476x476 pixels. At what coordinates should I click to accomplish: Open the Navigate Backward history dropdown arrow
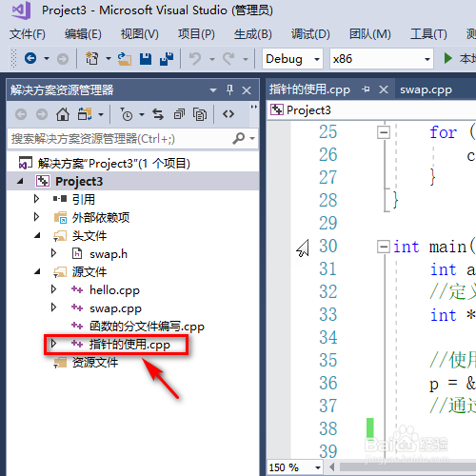coord(47,58)
